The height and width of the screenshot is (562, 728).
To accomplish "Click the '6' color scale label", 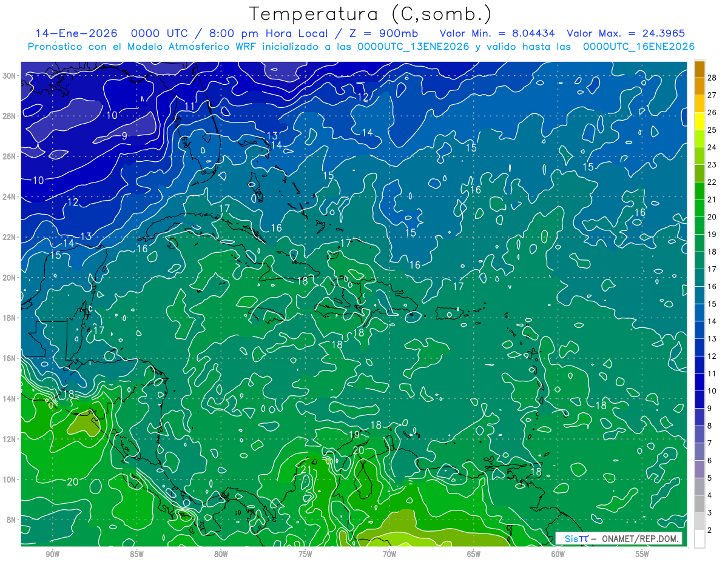I will pyautogui.click(x=710, y=461).
